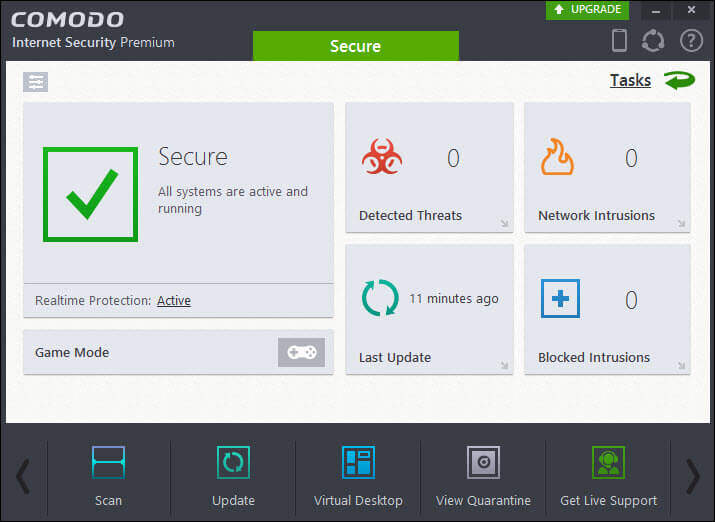Click the green UPGRADE button
The height and width of the screenshot is (522, 715).
587,10
